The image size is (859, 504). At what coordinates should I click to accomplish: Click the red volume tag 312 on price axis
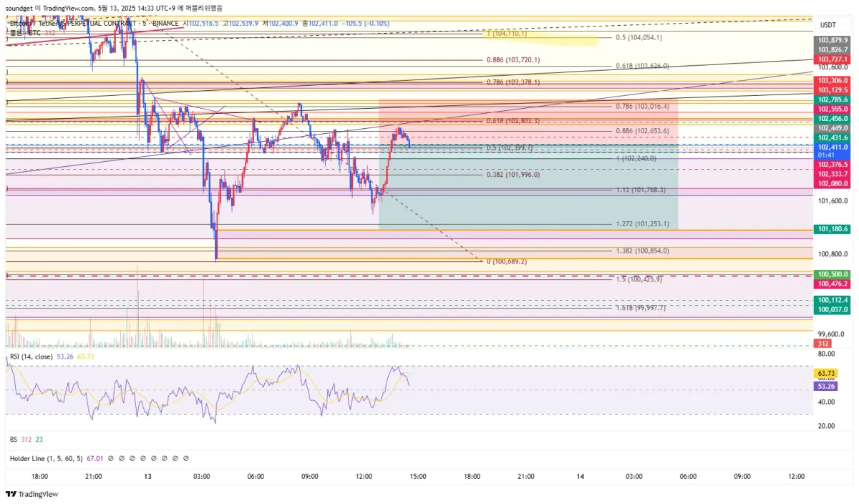coord(822,344)
